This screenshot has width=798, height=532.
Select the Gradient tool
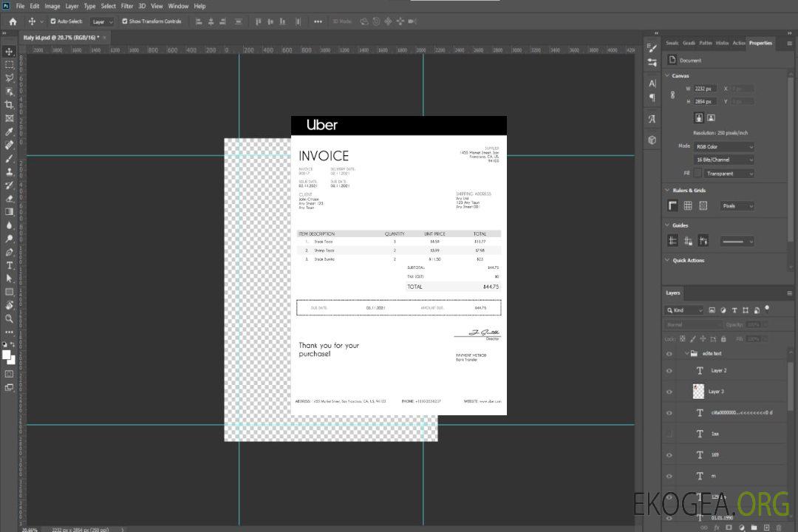point(10,212)
